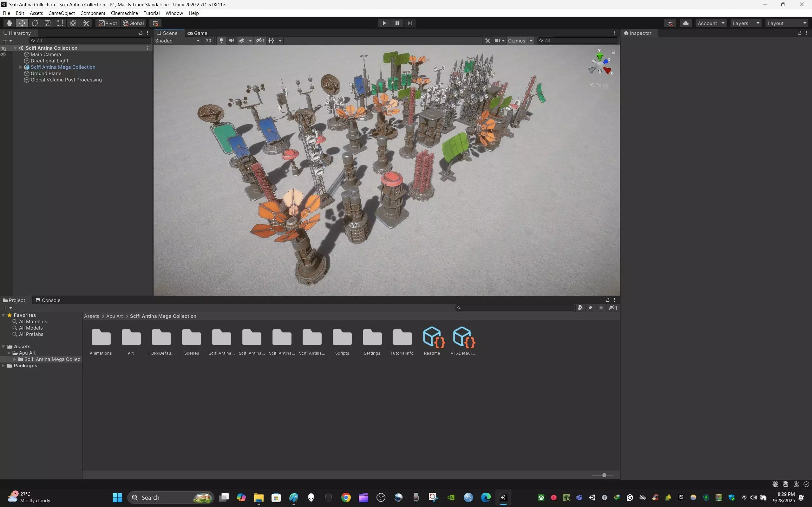Select the Rotate tool
The image size is (812, 507).
click(35, 23)
